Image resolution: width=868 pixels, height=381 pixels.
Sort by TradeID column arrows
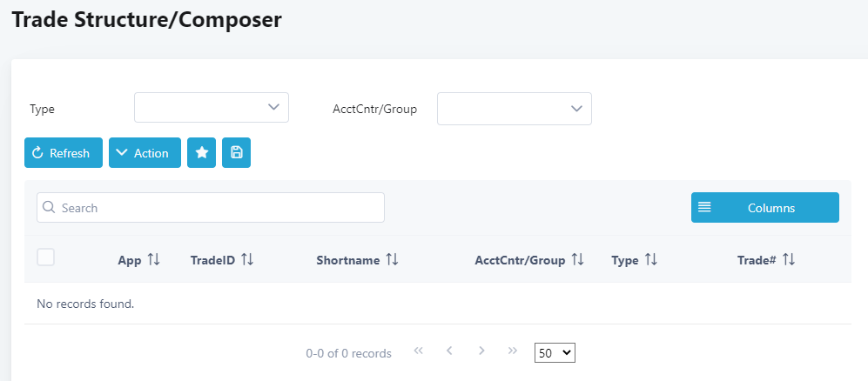[247, 260]
